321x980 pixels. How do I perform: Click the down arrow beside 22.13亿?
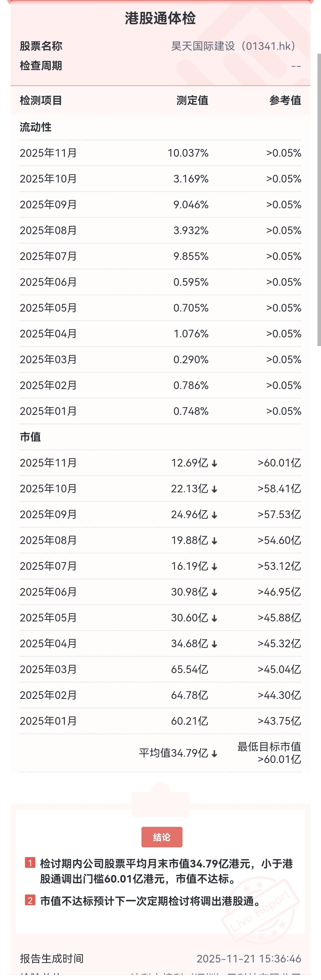[x=214, y=489]
